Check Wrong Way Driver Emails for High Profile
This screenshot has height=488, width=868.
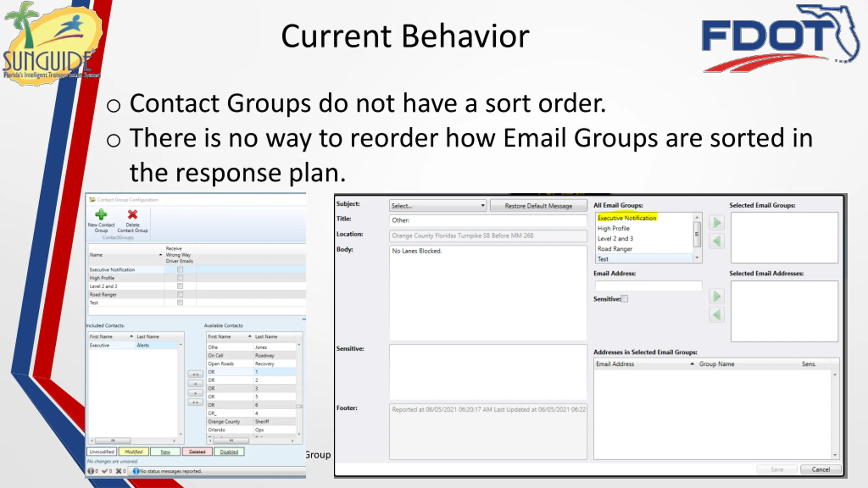point(180,278)
